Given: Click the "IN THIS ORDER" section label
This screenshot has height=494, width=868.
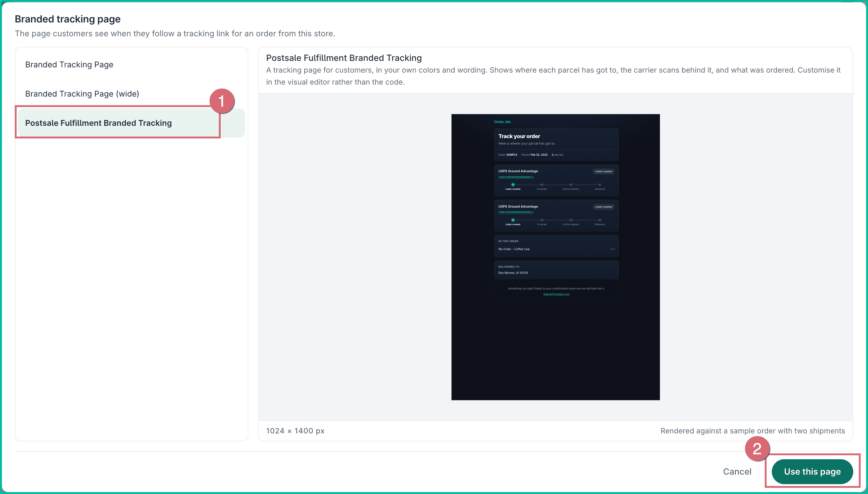Looking at the screenshot, I should (508, 241).
